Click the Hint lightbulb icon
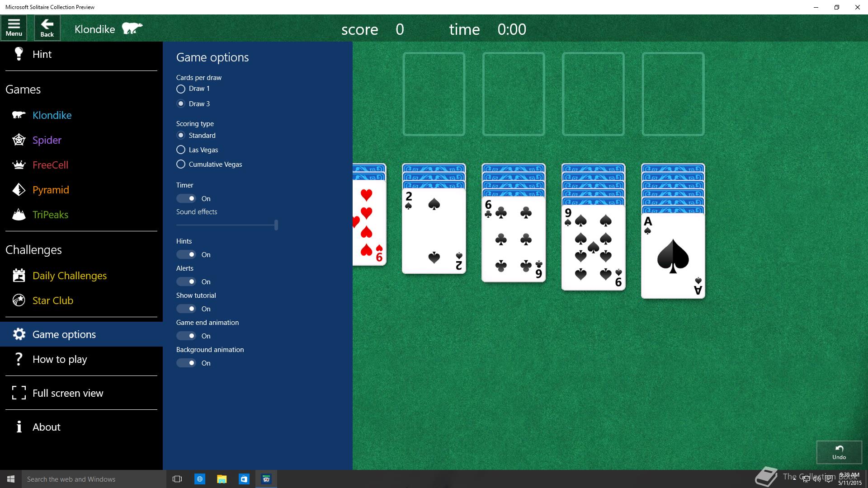 pos(19,54)
